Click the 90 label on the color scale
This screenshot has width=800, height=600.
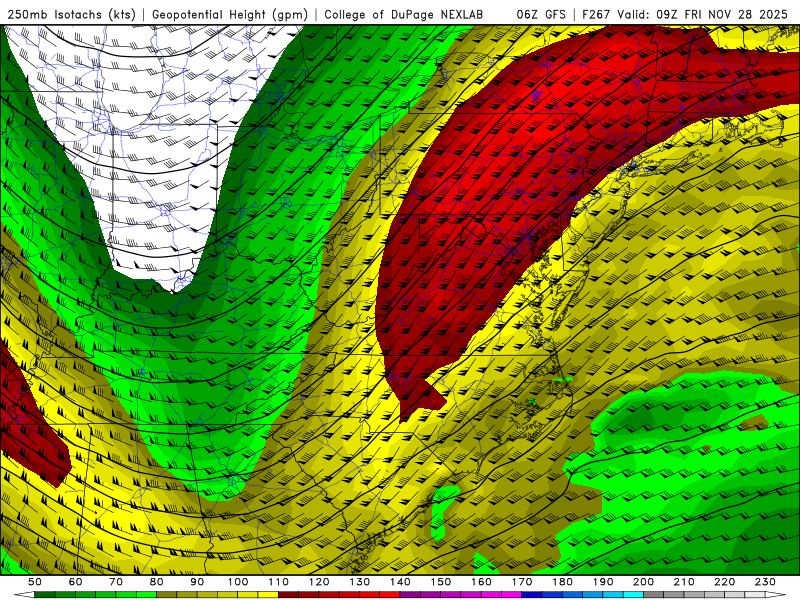coord(197,582)
